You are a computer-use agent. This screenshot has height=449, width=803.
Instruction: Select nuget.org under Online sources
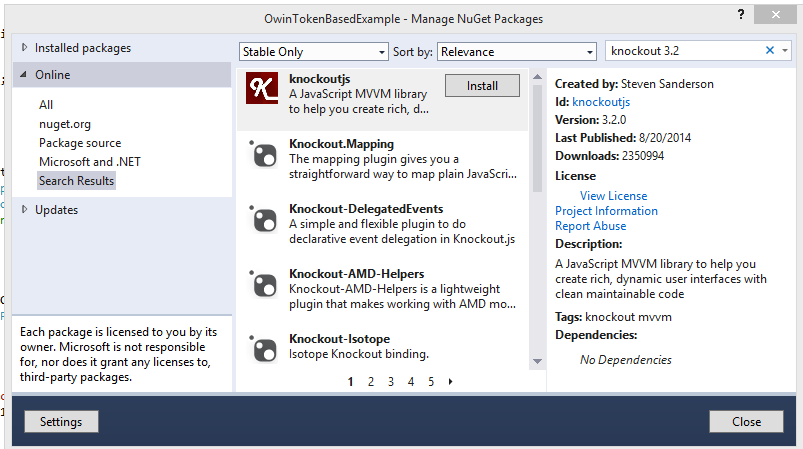(x=65, y=124)
